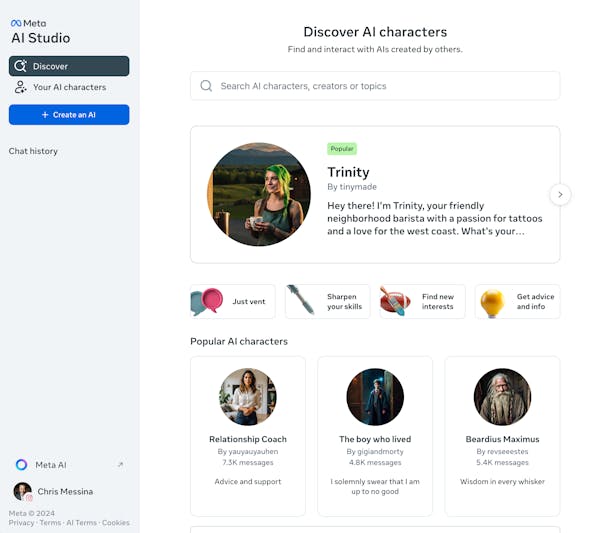Click the Discover icon in the sidebar

pos(20,66)
